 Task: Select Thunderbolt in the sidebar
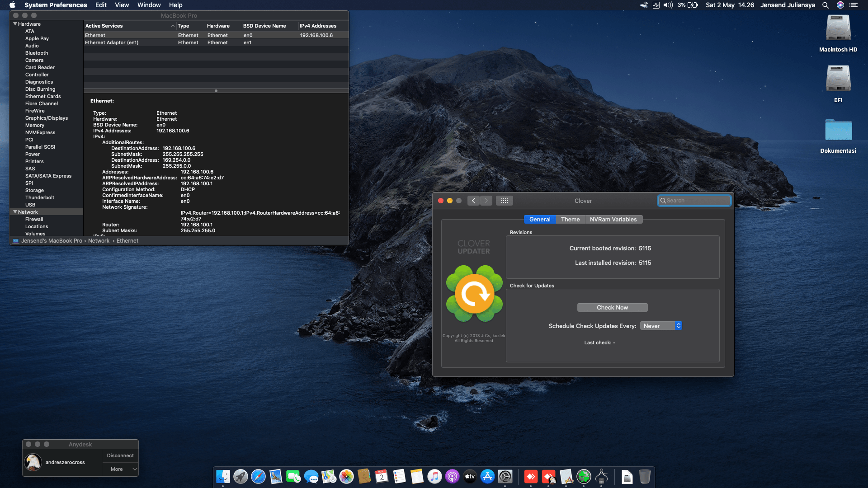pyautogui.click(x=40, y=197)
